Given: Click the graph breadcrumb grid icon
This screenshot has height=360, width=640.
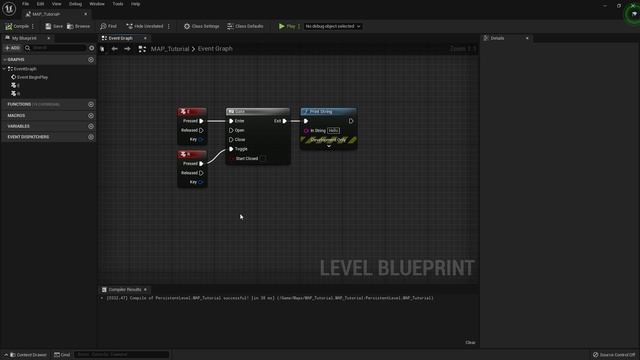Looking at the screenshot, I should click(142, 49).
